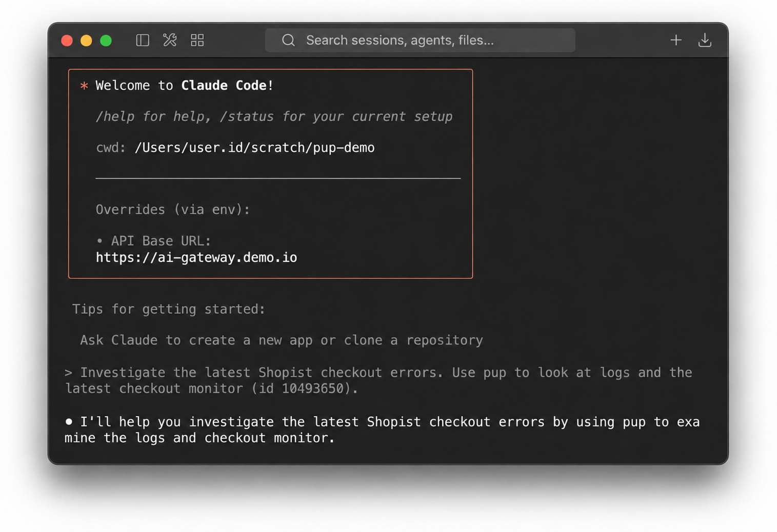This screenshot has width=777, height=532.
Task: Close the window with red button
Action: [x=67, y=40]
